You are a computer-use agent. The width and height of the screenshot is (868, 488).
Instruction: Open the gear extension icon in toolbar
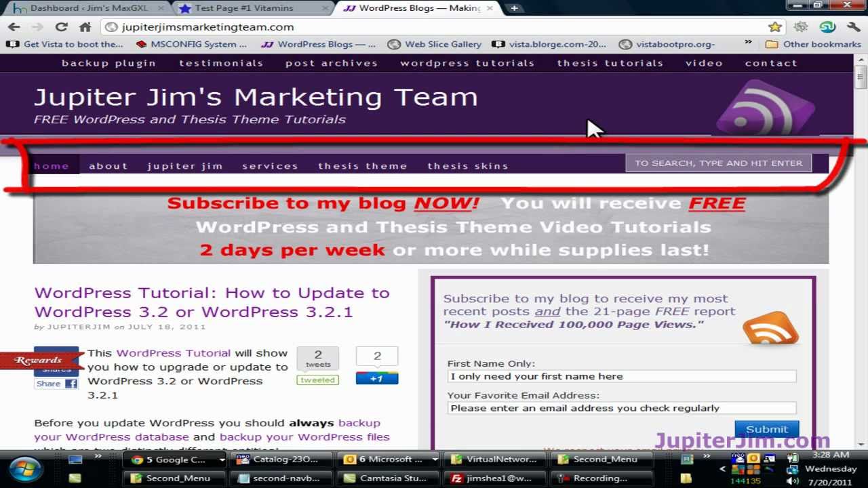[x=801, y=27]
